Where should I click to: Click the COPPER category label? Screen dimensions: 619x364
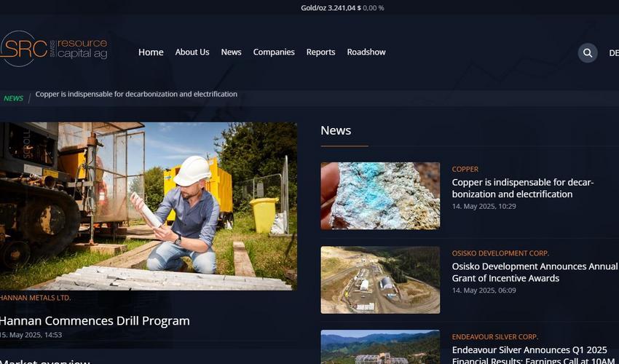click(465, 169)
